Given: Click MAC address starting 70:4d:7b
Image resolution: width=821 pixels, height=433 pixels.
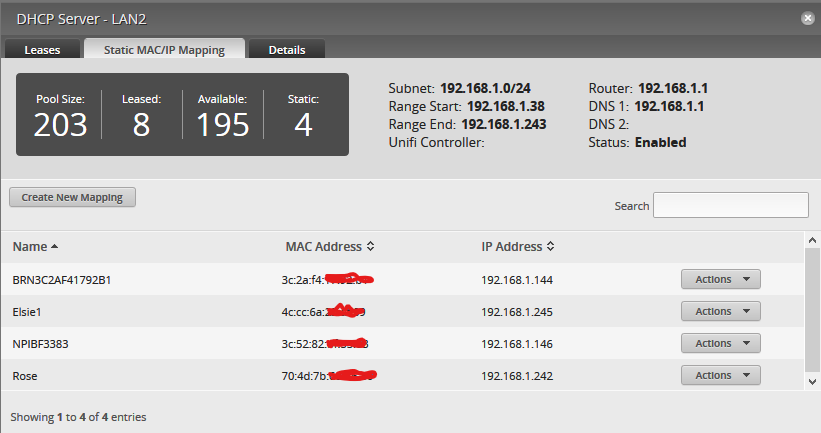Looking at the screenshot, I should click(x=329, y=375).
